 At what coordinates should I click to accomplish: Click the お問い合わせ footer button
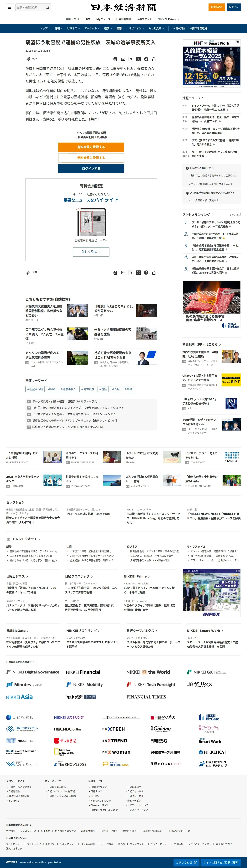click(186, 863)
